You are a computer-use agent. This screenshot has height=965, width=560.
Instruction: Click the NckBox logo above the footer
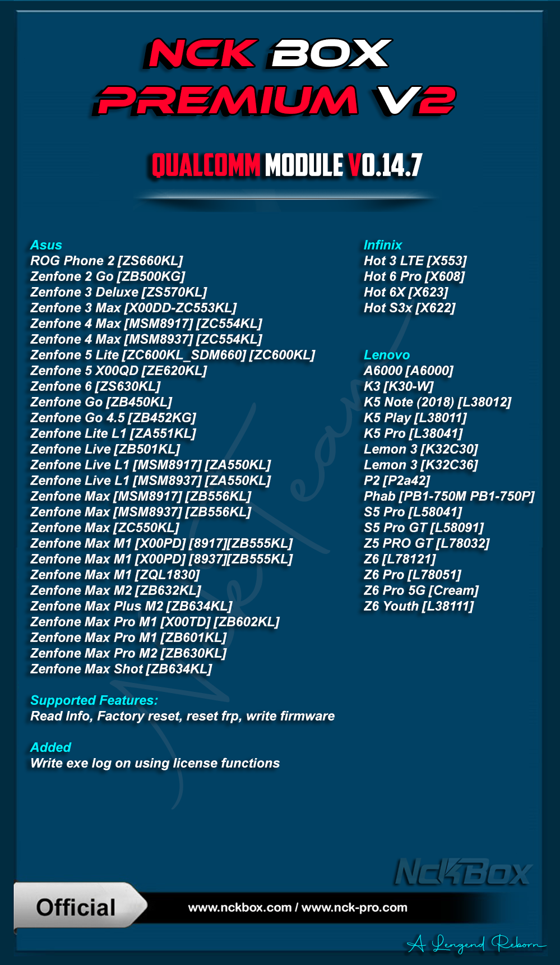point(463,872)
